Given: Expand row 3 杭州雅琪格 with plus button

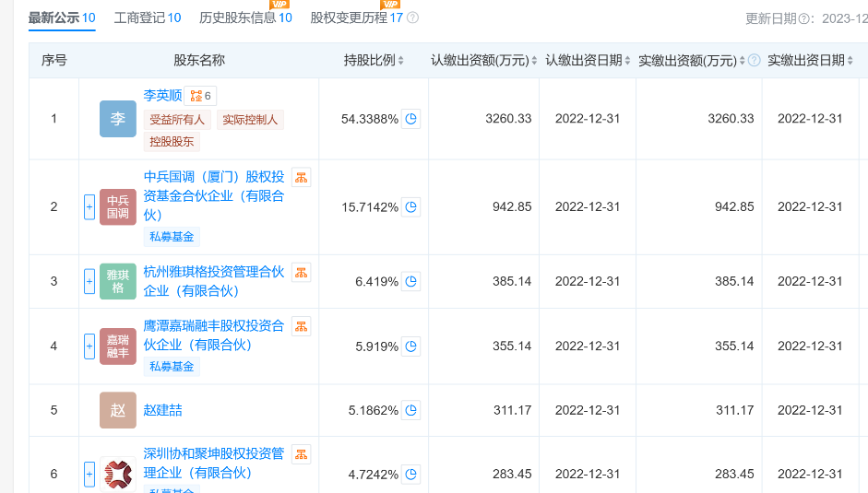Looking at the screenshot, I should pos(89,281).
